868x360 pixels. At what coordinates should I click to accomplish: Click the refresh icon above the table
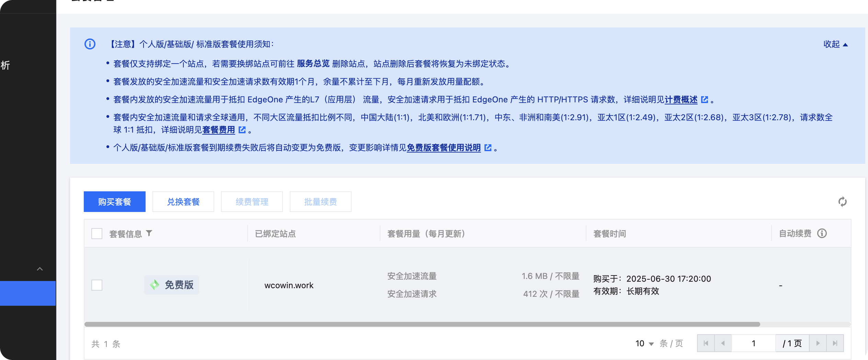point(842,202)
